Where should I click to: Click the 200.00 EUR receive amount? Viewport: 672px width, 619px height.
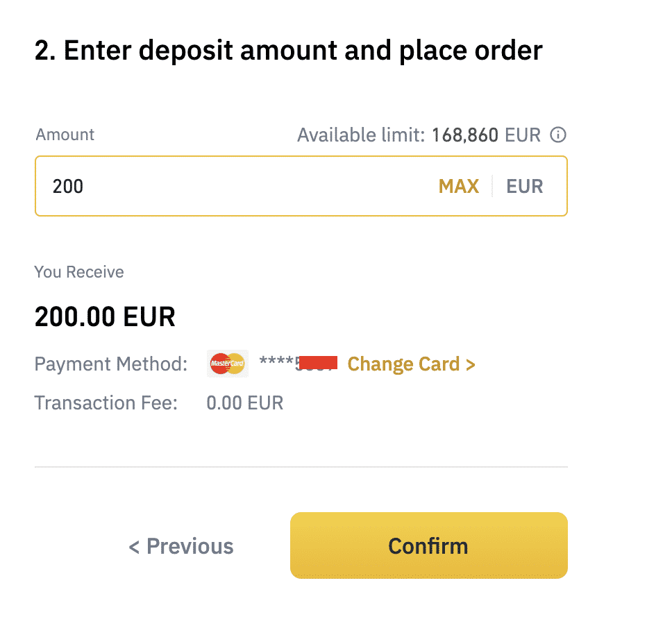(105, 316)
